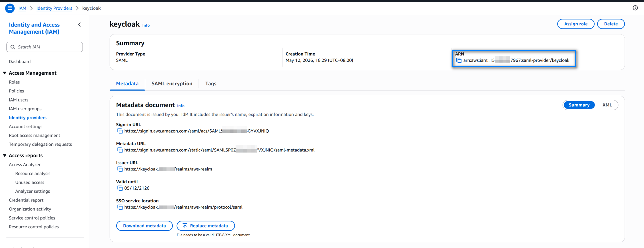This screenshot has width=644, height=248.
Task: Open Access Analyzer
Action: click(25, 164)
